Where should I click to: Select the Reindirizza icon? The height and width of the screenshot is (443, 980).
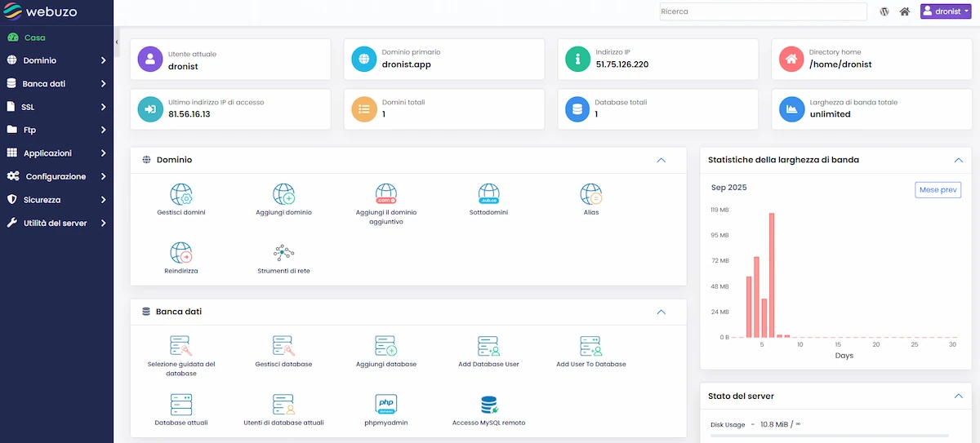point(180,253)
